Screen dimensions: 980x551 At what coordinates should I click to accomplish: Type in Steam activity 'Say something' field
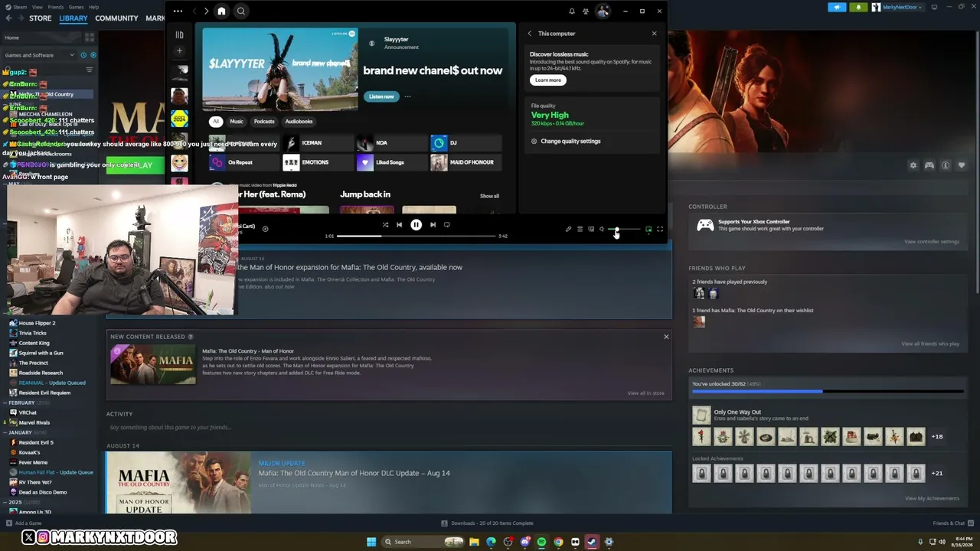click(x=389, y=427)
